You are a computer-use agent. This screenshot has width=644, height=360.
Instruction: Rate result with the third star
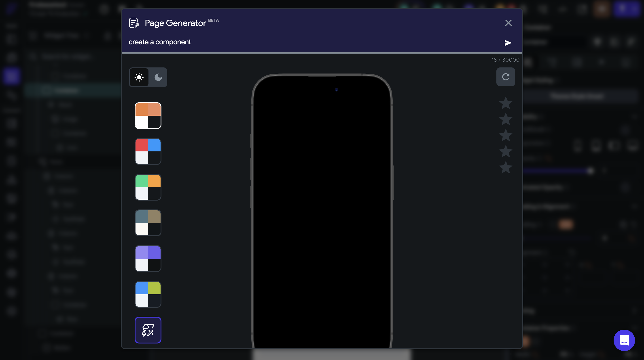506,135
